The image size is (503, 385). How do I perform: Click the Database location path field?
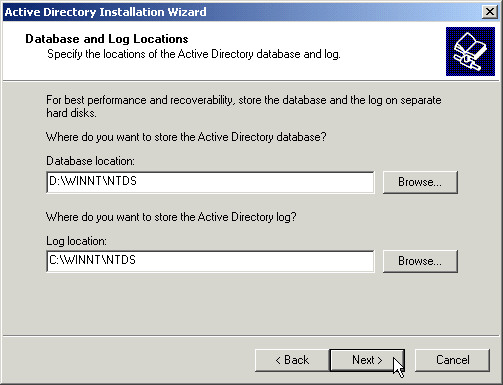click(210, 182)
